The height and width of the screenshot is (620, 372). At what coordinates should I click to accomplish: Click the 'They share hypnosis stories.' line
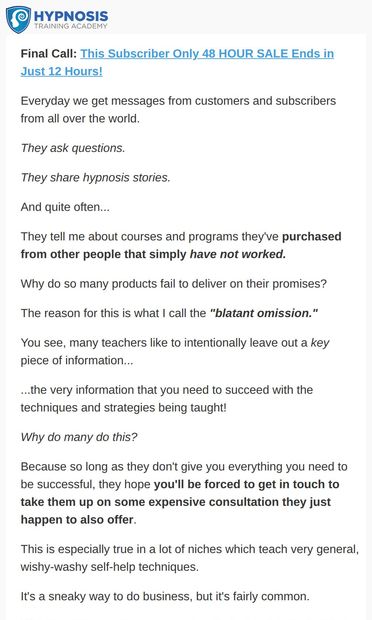tap(95, 178)
